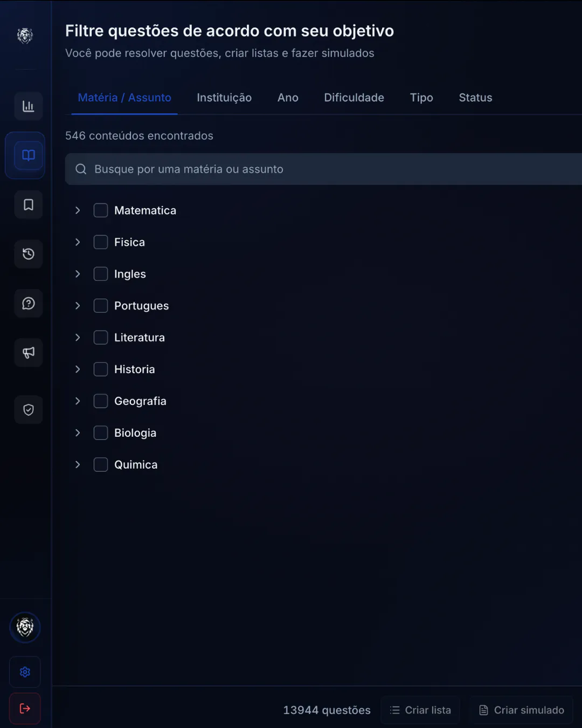Screen dimensions: 582x728
Task: Expand the Matematica subject tree
Action: pyautogui.click(x=78, y=210)
